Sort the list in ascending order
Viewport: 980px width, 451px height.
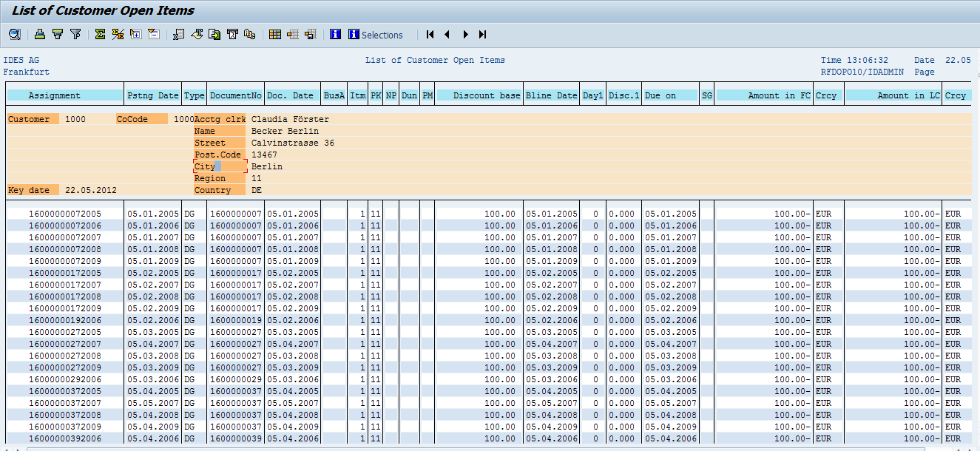pyautogui.click(x=57, y=34)
